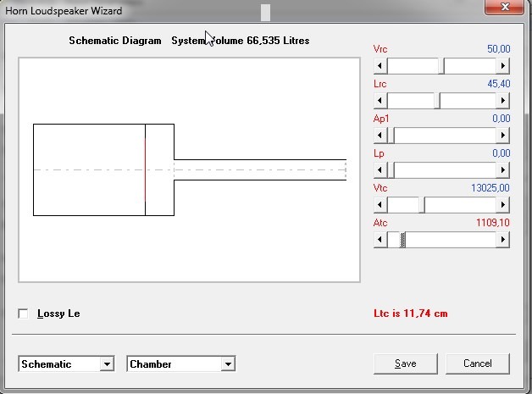Screen dimensions: 532x394
Task: Enable the Lossy Le checkbox
Action: (23, 314)
